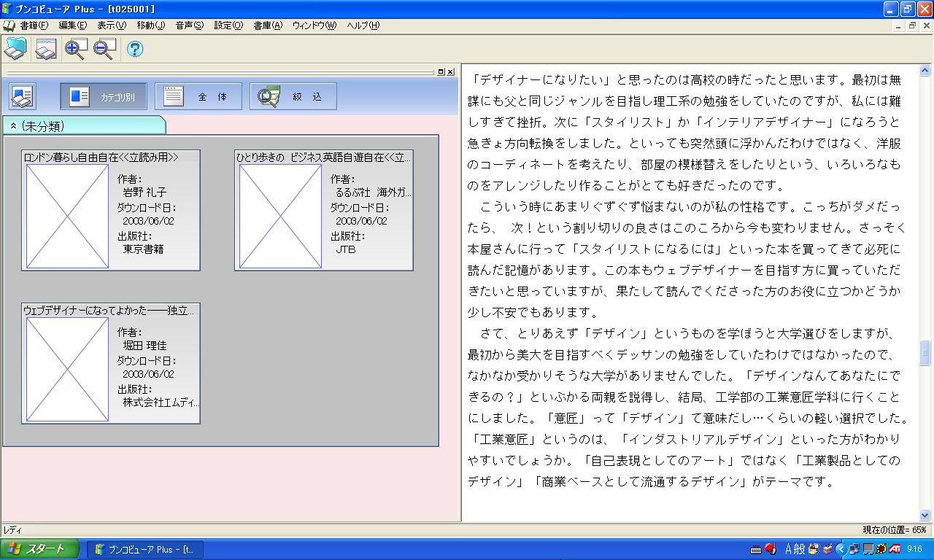Select the ウェブデザイナーになってよかった book thumbnail
The height and width of the screenshot is (560, 934).
(x=67, y=369)
